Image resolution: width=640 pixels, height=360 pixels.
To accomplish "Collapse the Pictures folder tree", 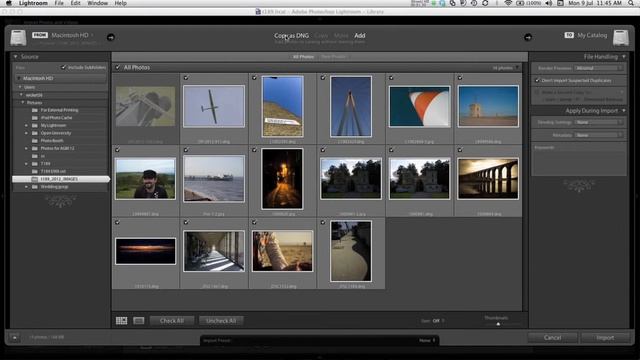I will [22, 102].
